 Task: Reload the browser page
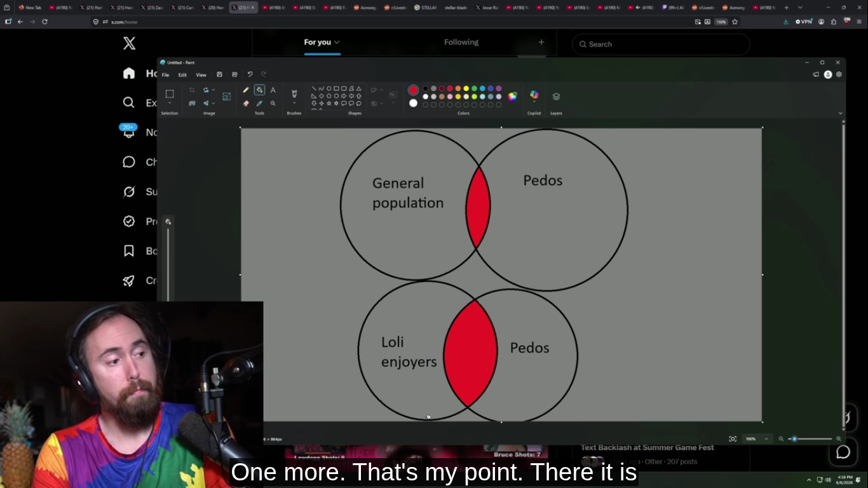(x=44, y=22)
